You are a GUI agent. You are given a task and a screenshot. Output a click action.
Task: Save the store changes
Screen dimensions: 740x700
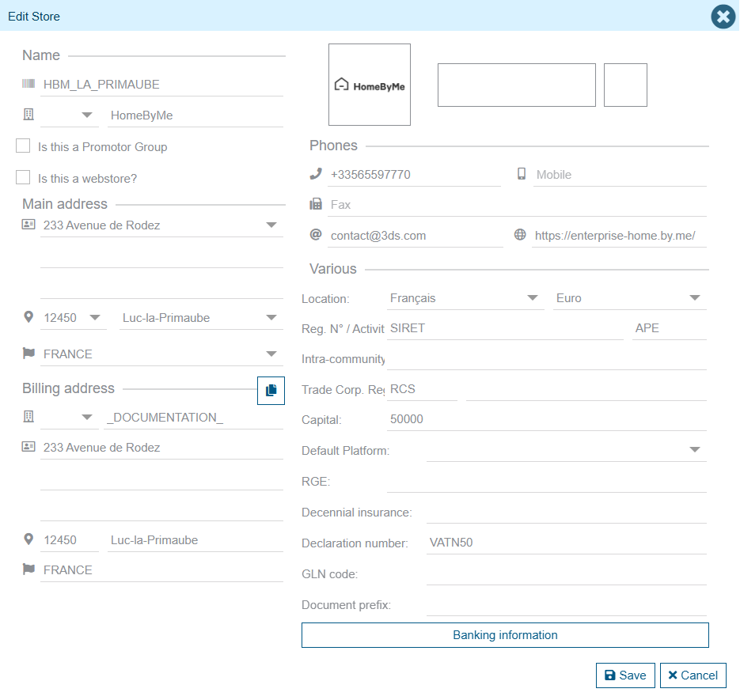(x=625, y=675)
